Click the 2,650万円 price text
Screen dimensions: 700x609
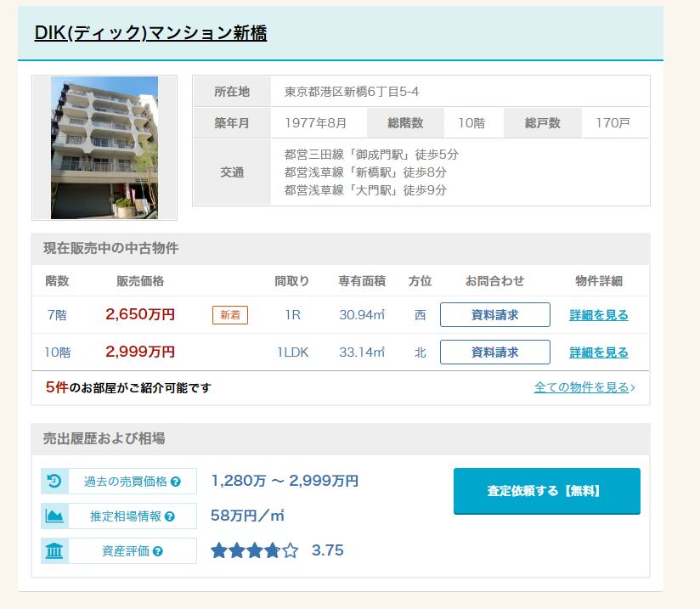click(x=140, y=314)
